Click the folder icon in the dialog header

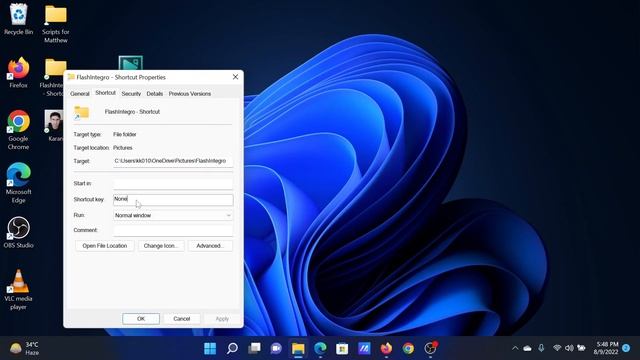[x=82, y=112]
